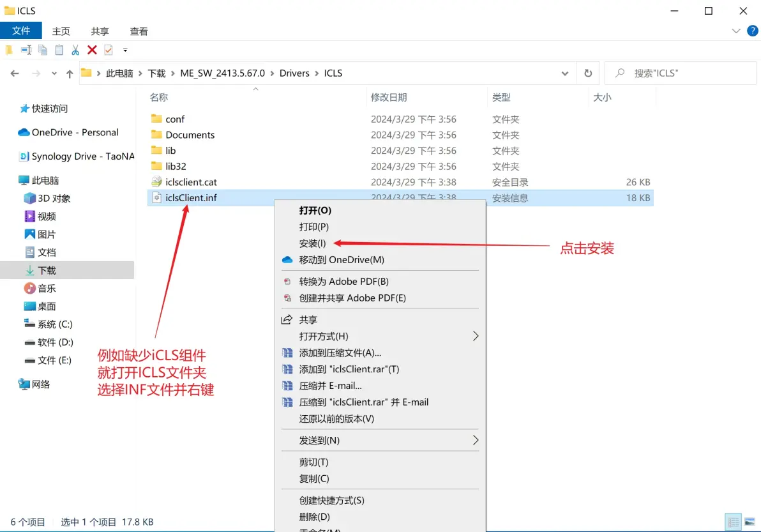Expand the 发送到(N) submenu
The width and height of the screenshot is (761, 532).
click(475, 440)
